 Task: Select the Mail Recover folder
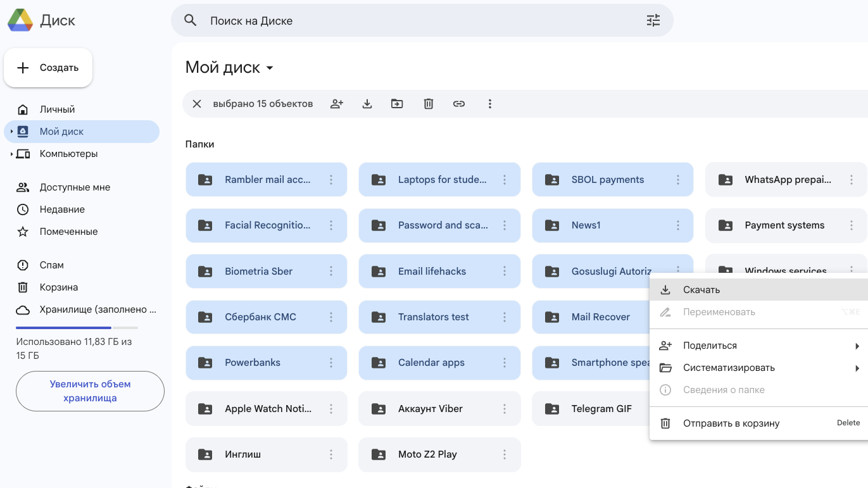click(591, 317)
